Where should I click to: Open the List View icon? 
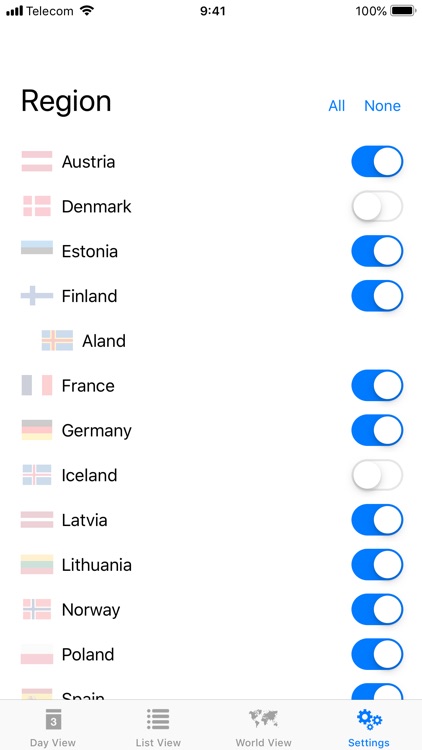pos(158,719)
